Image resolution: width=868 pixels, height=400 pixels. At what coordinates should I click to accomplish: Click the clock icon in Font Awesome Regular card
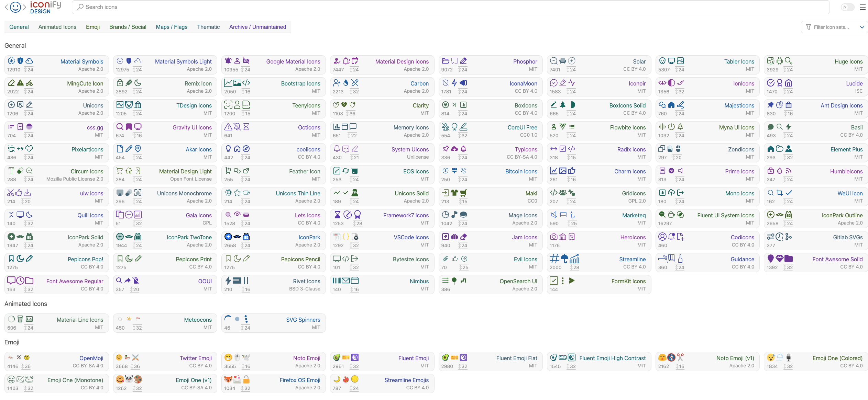tap(20, 281)
